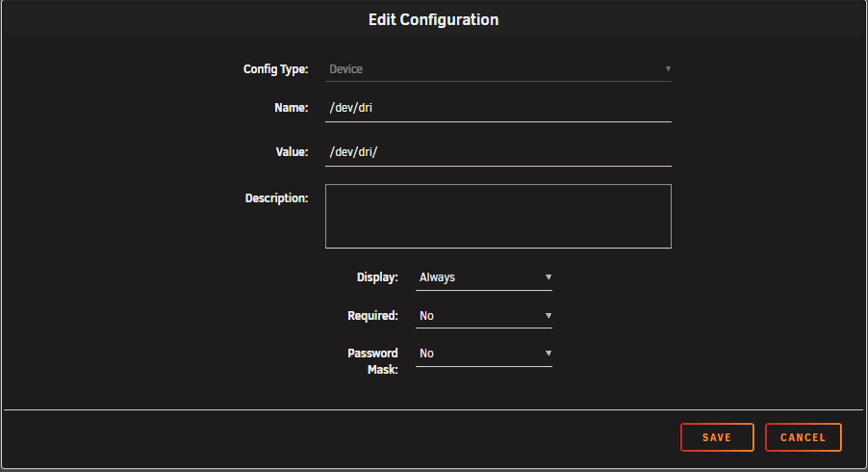The width and height of the screenshot is (868, 472).
Task: Click the arrow icon of the Display dropdown
Action: pyautogui.click(x=549, y=277)
